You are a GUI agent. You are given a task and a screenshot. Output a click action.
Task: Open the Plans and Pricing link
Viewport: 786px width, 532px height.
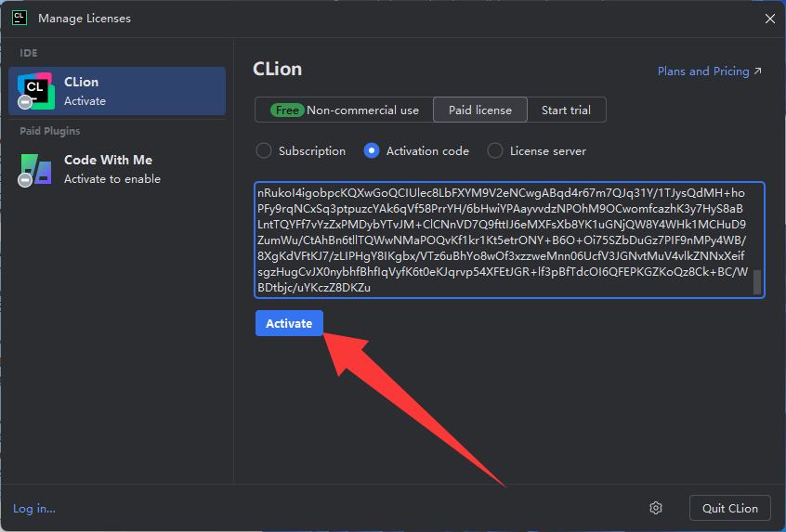702,71
